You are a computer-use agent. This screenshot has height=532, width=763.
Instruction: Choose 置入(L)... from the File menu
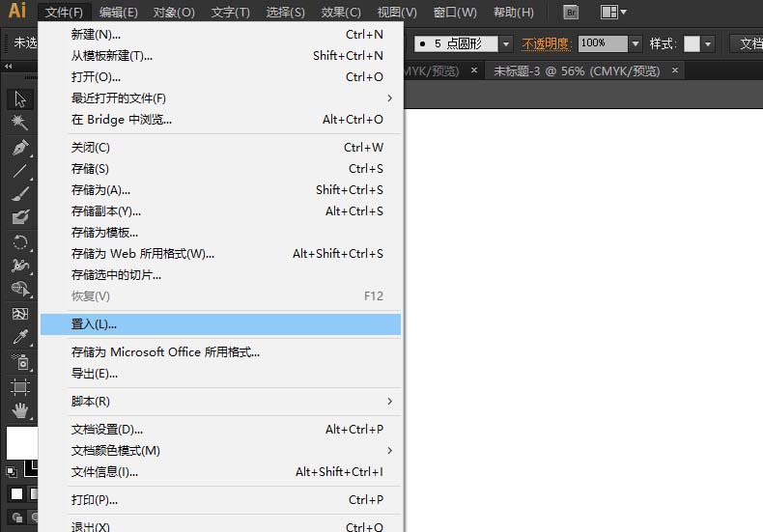click(94, 324)
